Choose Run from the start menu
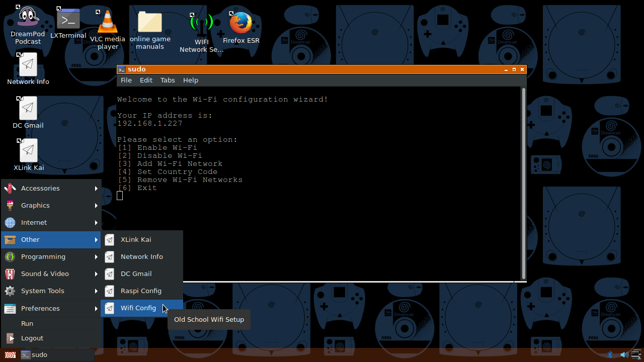The height and width of the screenshot is (362, 644). 51,324
